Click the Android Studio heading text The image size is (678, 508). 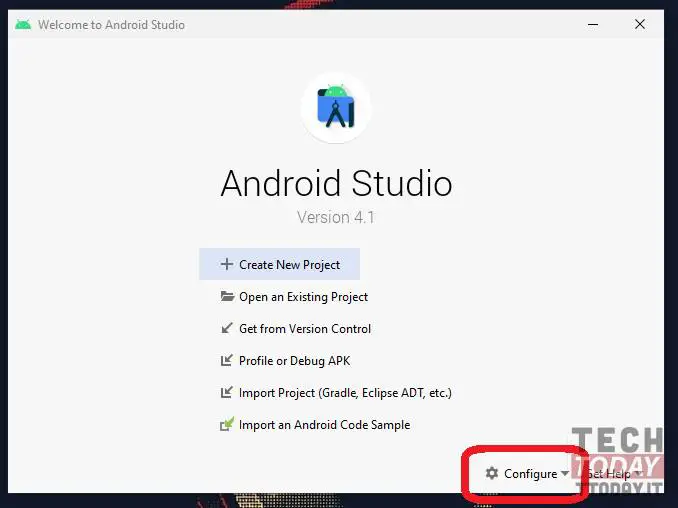tap(336, 183)
